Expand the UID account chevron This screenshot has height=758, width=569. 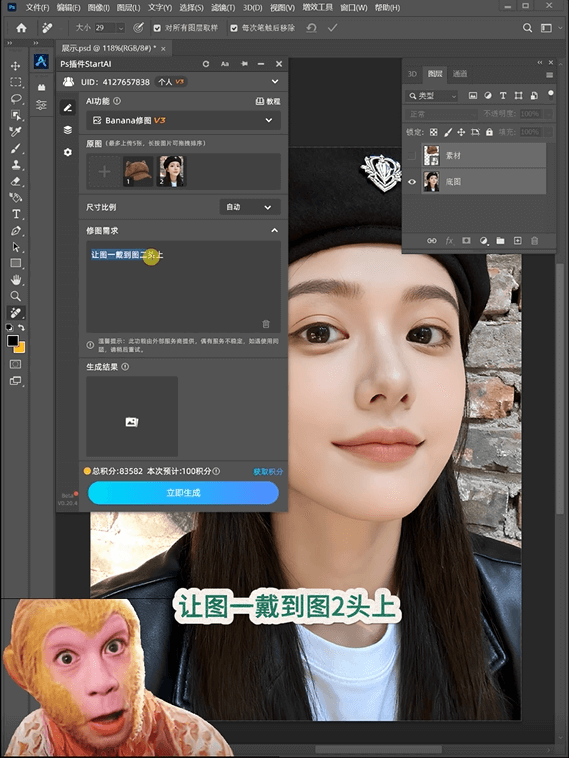coord(275,82)
